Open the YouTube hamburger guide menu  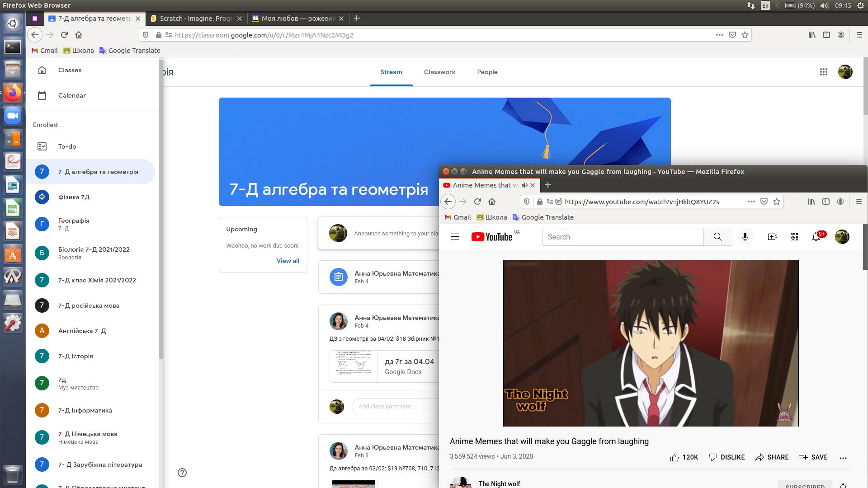pyautogui.click(x=455, y=237)
